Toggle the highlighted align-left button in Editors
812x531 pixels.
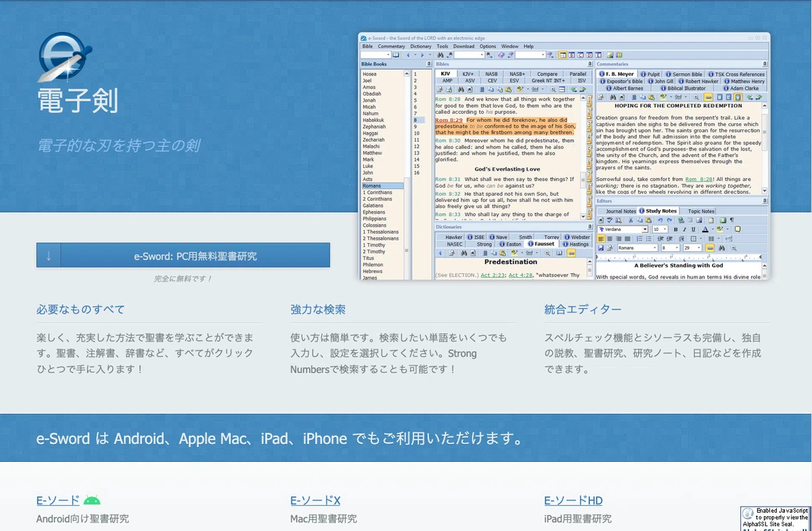click(x=601, y=238)
